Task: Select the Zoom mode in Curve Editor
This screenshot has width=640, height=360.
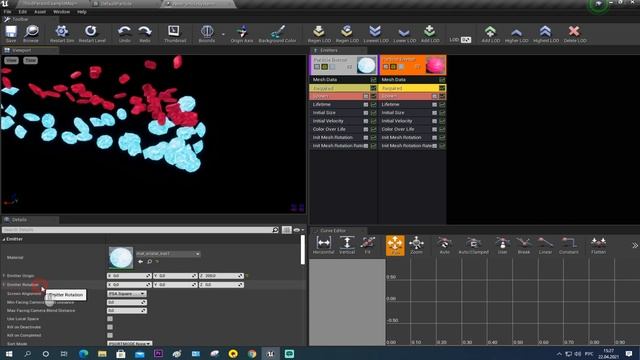Action: coord(416,245)
